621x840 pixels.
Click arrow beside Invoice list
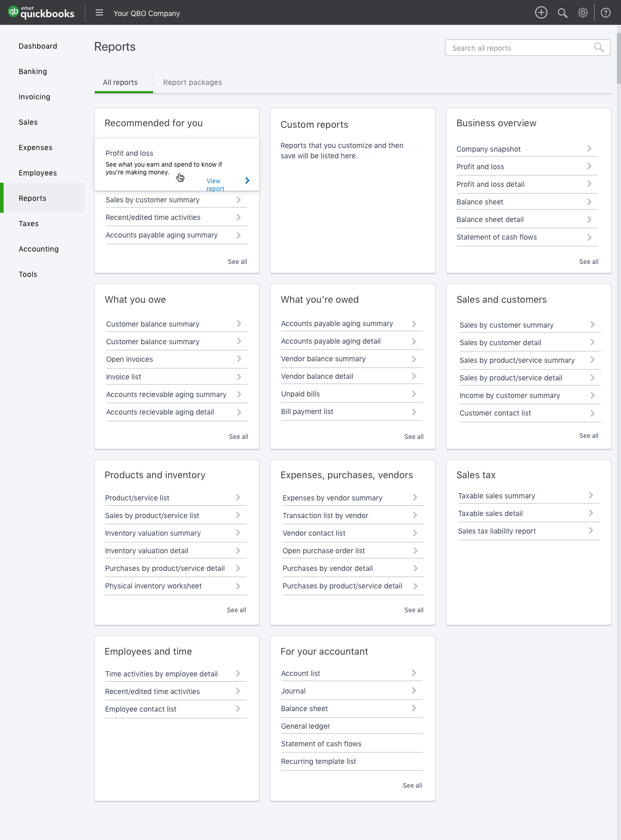pos(239,377)
